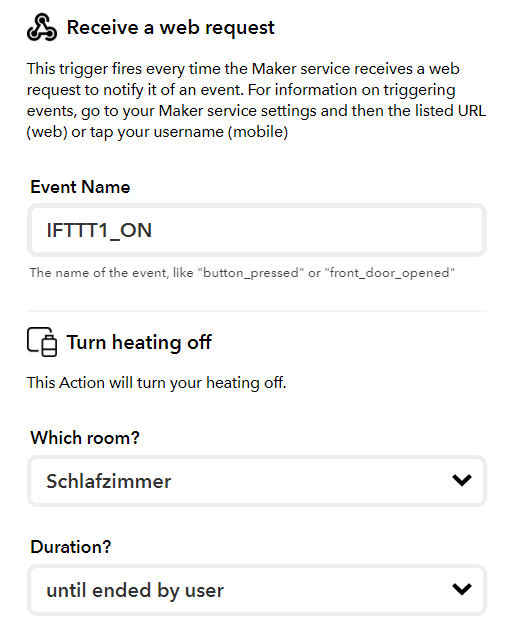Open the Duration dropdown
This screenshot has height=639, width=512.
[257, 590]
